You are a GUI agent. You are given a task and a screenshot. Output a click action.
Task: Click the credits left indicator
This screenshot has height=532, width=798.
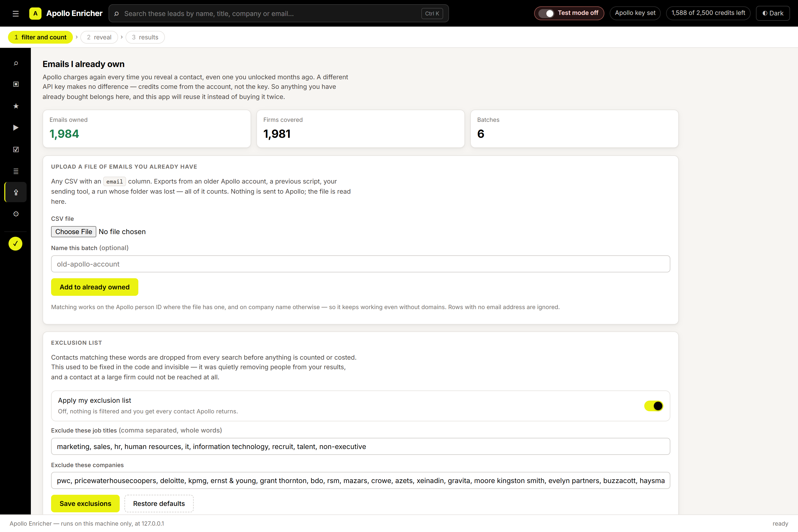coord(708,13)
